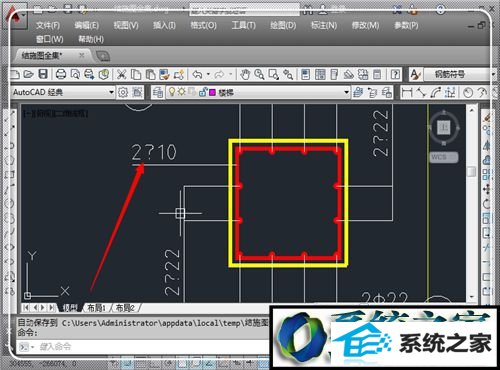Open the 编辑(E) menu
Screen dimensions: 500x370
click(x=86, y=25)
